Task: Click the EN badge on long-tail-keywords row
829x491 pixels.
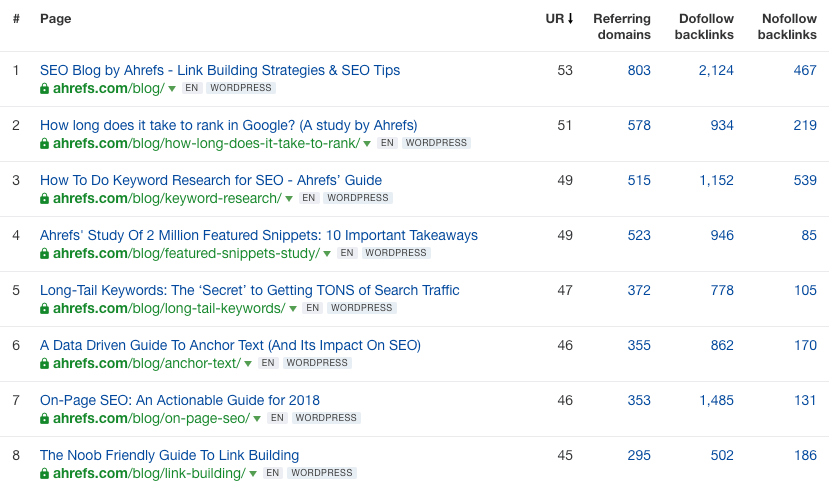Action: click(x=312, y=308)
